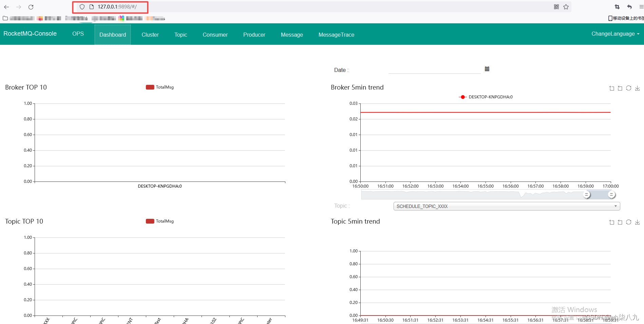Switch to the Consumer page
This screenshot has width=644, height=324.
[x=215, y=35]
